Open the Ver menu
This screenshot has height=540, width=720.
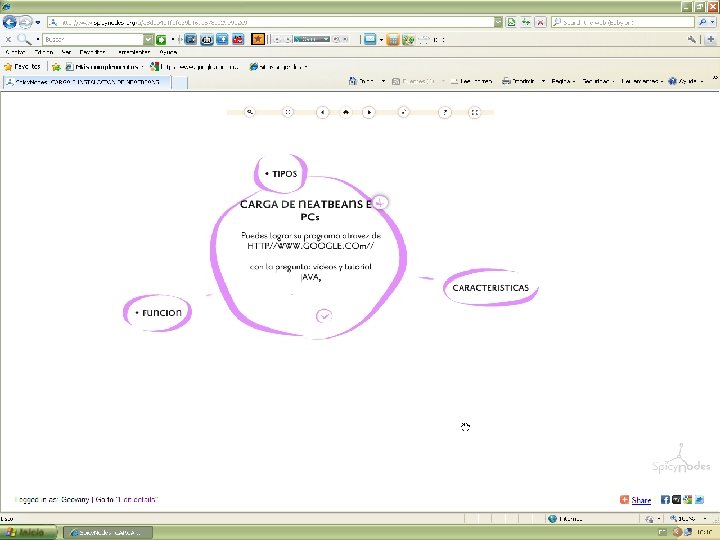[x=66, y=52]
